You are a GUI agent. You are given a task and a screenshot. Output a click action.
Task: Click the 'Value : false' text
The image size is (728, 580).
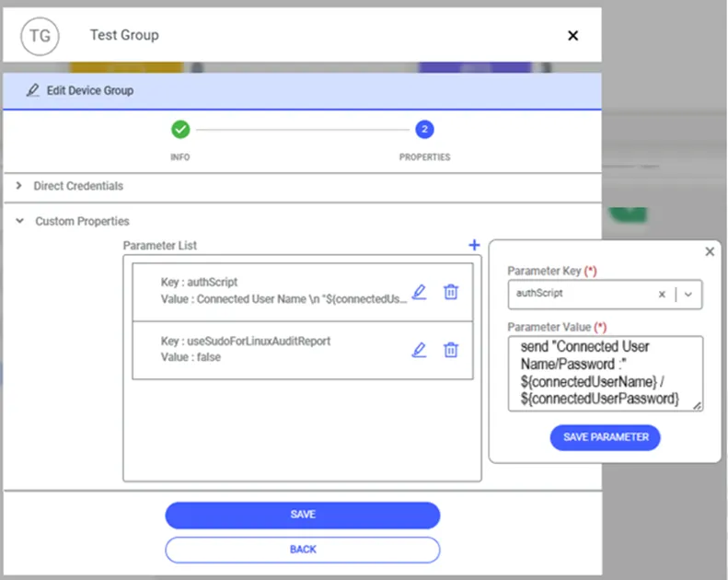pyautogui.click(x=191, y=357)
